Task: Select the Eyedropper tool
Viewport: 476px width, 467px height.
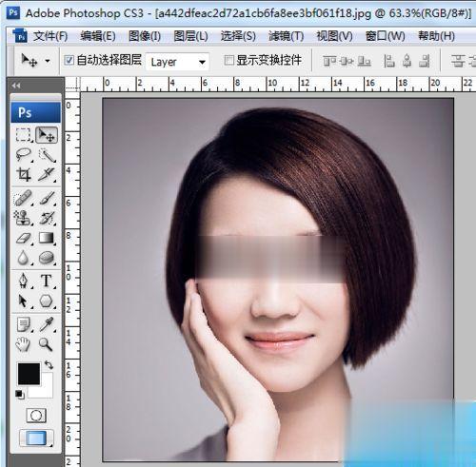Action: click(x=47, y=324)
